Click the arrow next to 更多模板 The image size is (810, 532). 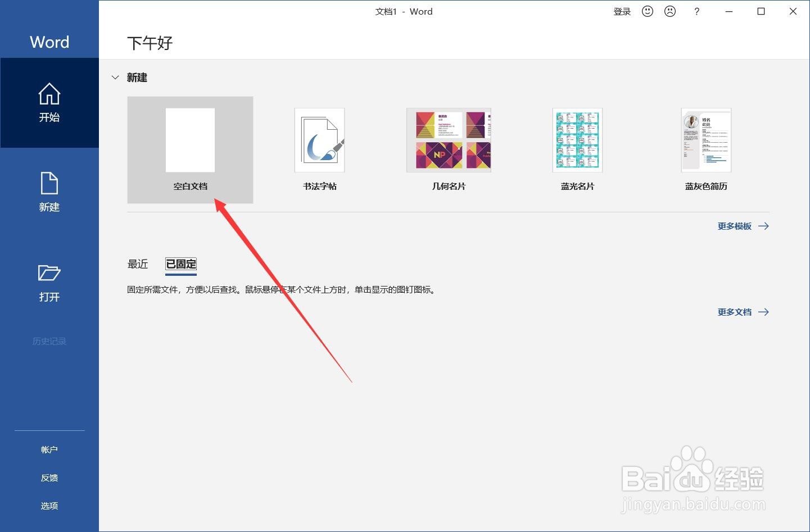coord(763,226)
